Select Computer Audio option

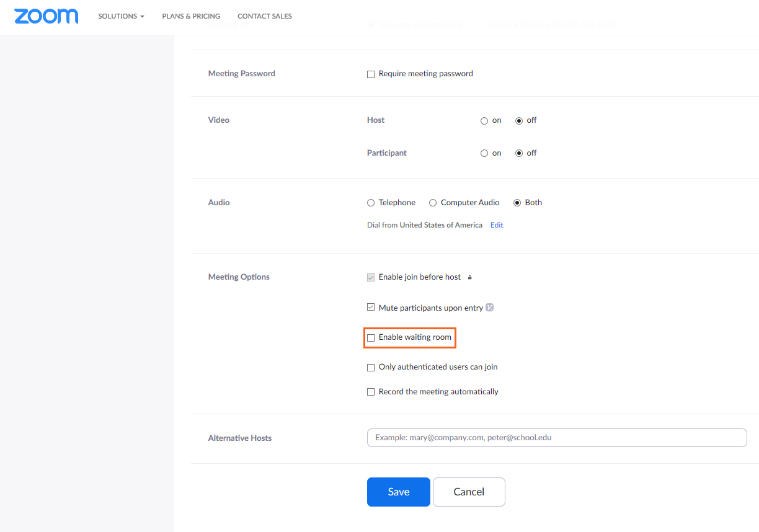click(432, 202)
